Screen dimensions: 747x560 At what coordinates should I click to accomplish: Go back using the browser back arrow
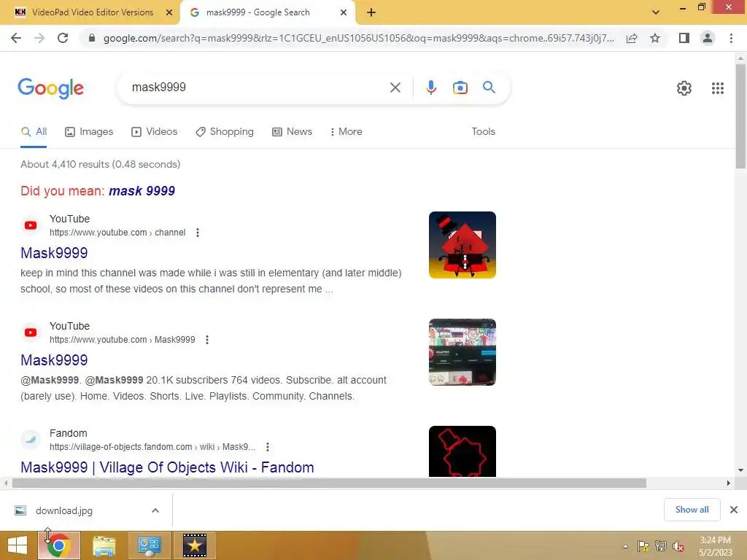(16, 38)
